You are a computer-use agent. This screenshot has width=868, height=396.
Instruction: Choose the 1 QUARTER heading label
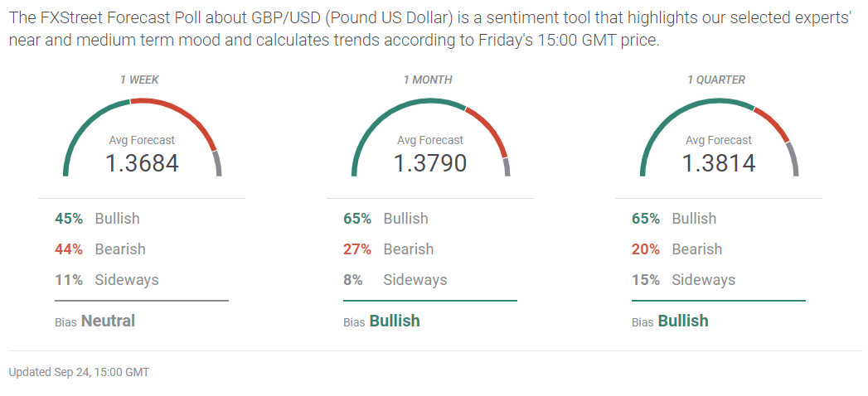[x=716, y=80]
